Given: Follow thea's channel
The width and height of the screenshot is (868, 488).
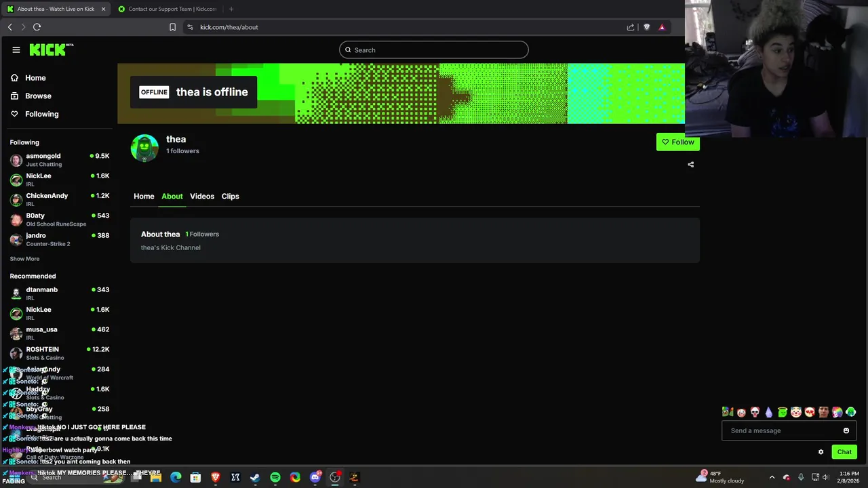Looking at the screenshot, I should 678,142.
